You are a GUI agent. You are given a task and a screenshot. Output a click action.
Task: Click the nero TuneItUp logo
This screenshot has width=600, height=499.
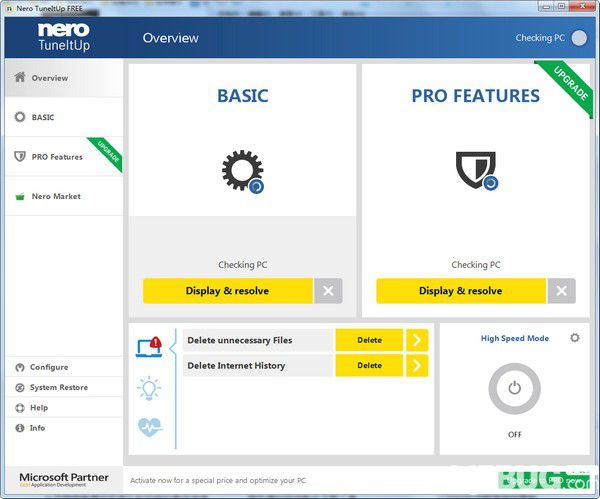click(x=64, y=37)
